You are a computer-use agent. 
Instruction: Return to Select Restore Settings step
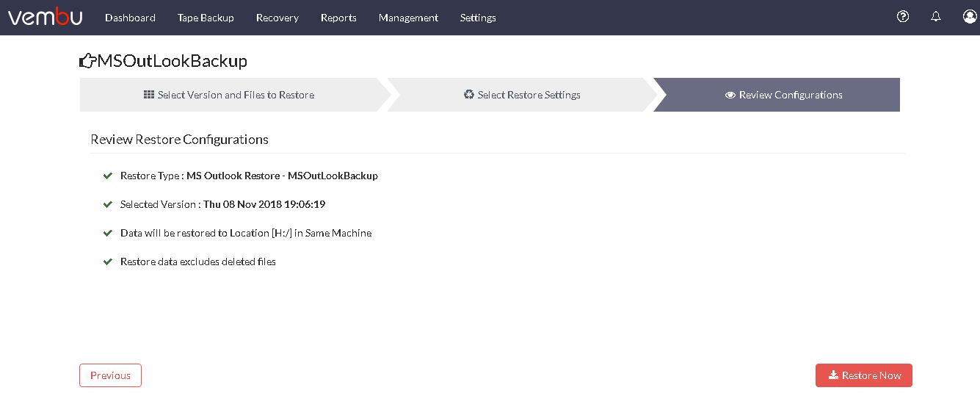(x=522, y=95)
